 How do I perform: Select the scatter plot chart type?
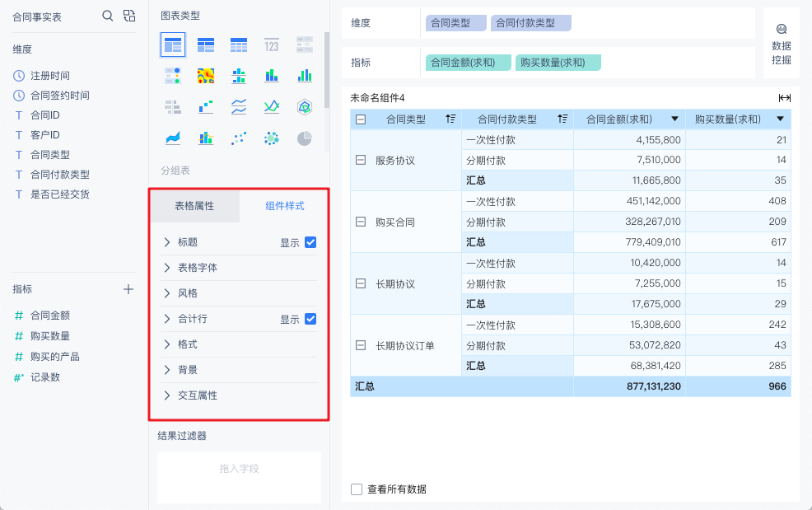tap(239, 138)
